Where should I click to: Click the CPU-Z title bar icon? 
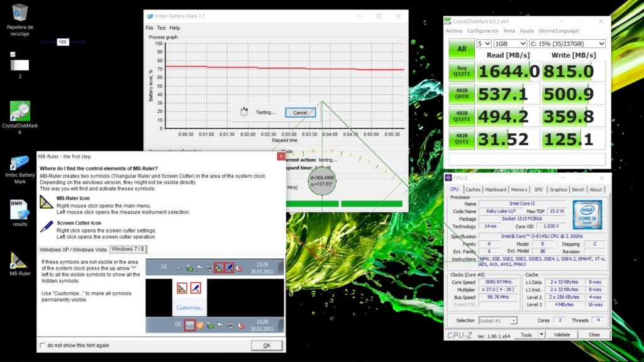(448, 178)
